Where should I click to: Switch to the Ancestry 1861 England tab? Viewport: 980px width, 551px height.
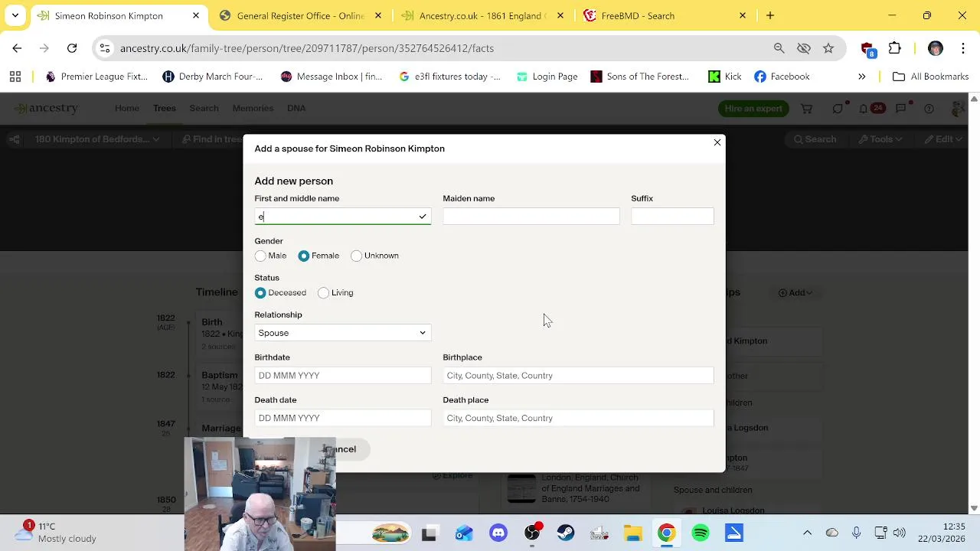click(x=482, y=15)
